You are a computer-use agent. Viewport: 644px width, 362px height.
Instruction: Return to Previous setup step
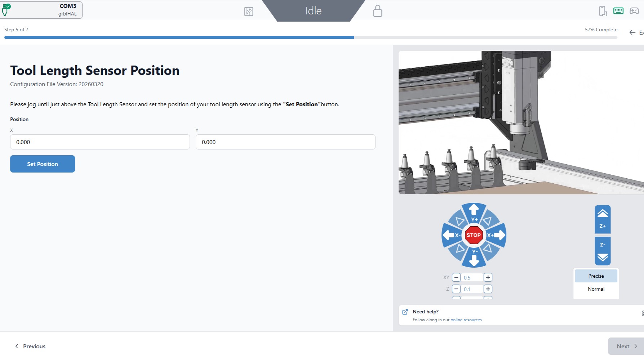point(30,346)
